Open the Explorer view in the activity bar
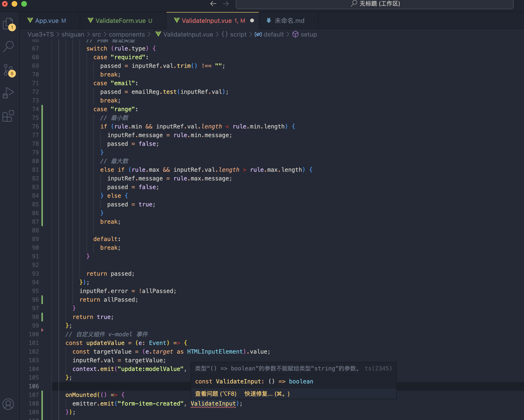This screenshot has width=524, height=420. click(9, 24)
